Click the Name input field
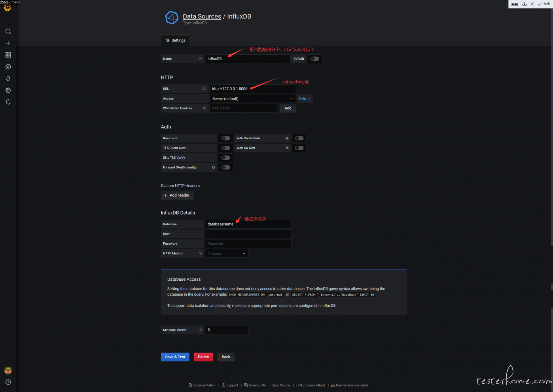The height and width of the screenshot is (392, 553). (248, 59)
